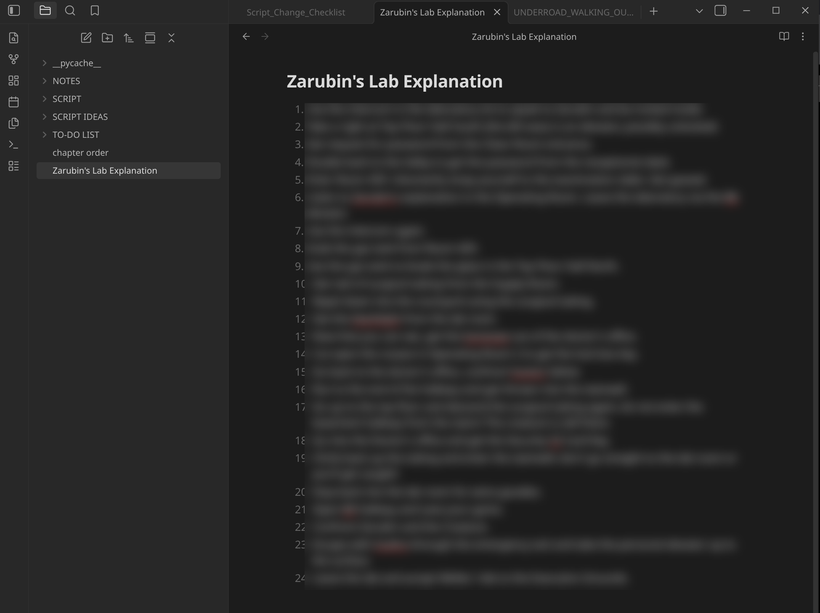Minimize the Obsidian window

(747, 10)
